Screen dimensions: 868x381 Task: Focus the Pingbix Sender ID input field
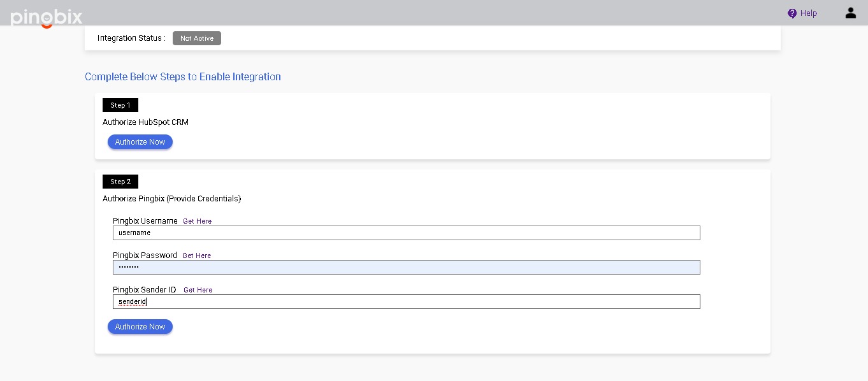pyautogui.click(x=406, y=302)
